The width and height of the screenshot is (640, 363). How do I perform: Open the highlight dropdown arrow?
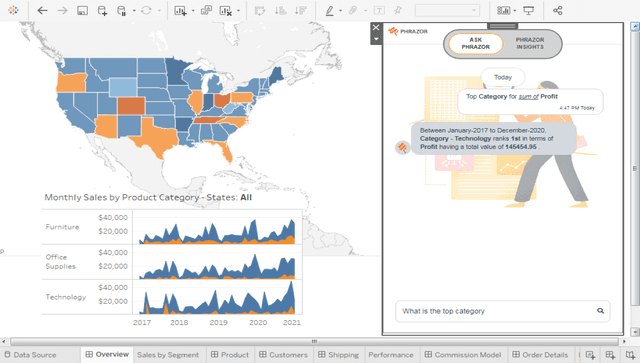tap(340, 11)
